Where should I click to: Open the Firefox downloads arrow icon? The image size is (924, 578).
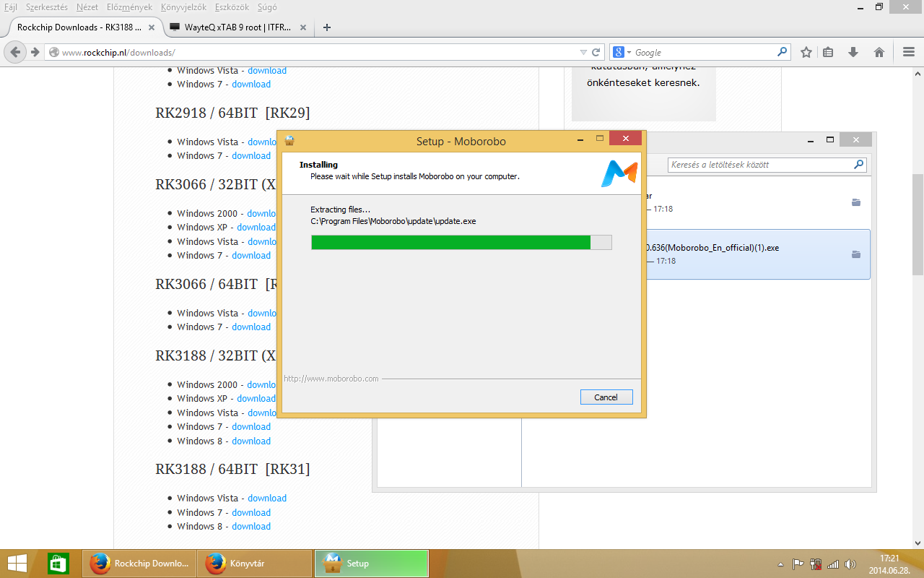tap(853, 52)
